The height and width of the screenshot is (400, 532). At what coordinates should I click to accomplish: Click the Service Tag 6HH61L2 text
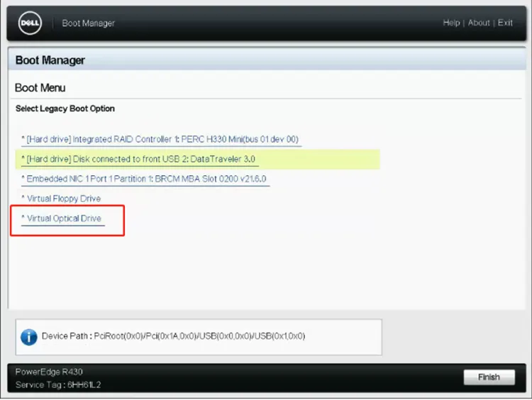pyautogui.click(x=58, y=384)
